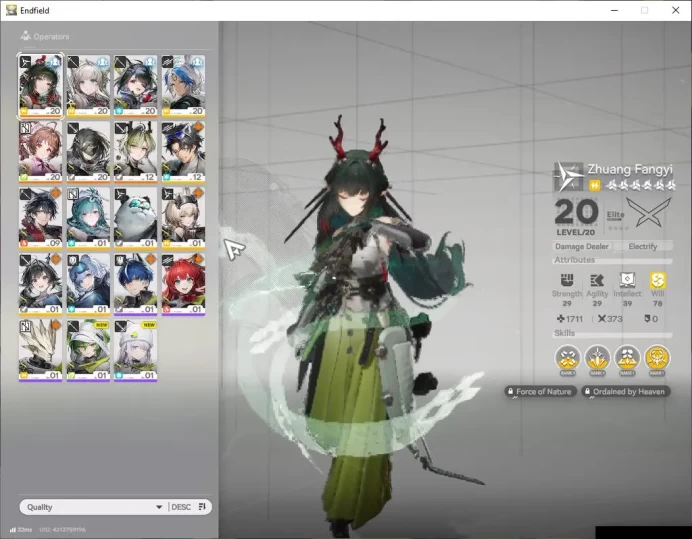Click the locked Ordained by Heaven talent
Viewport: 692px width, 539px height.
(x=625, y=392)
